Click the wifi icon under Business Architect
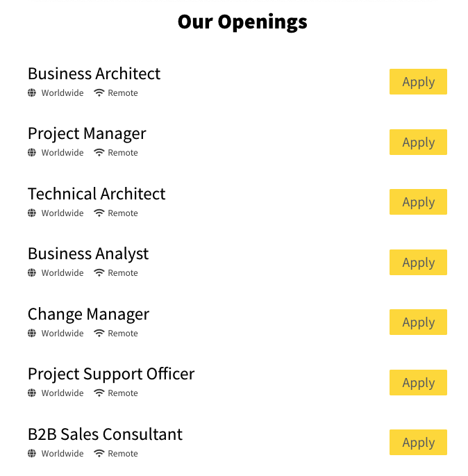The image size is (468, 476). point(99,93)
